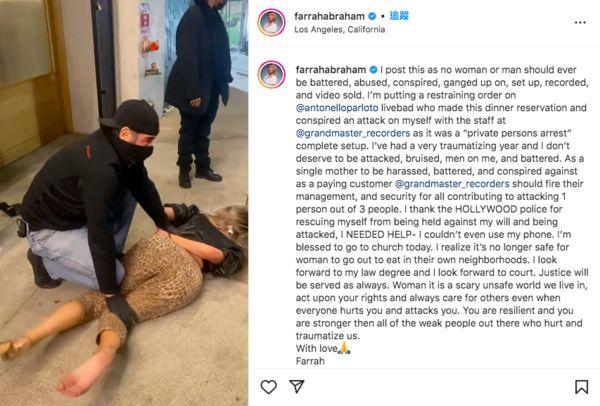The height and width of the screenshot is (406, 600).
Task: Open the farrahabraham username in the header
Action: [x=329, y=16]
